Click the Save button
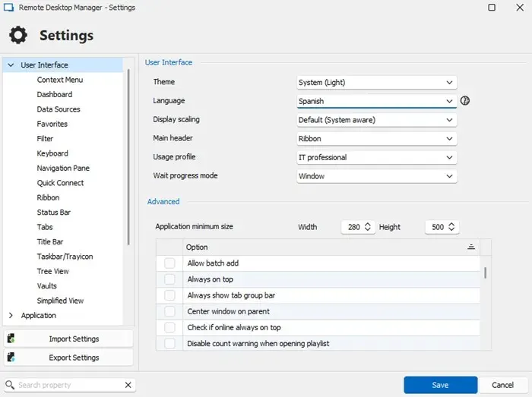 click(x=440, y=385)
